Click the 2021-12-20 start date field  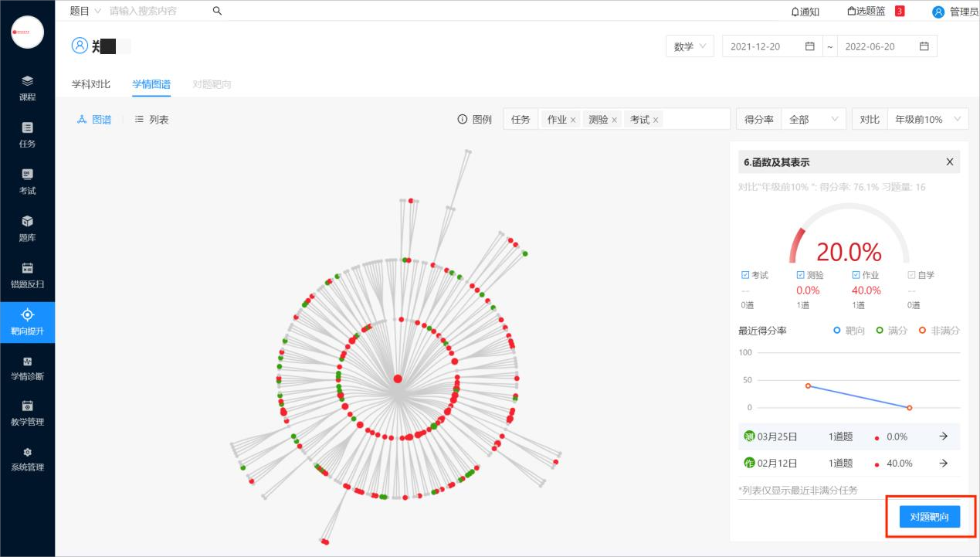click(771, 46)
